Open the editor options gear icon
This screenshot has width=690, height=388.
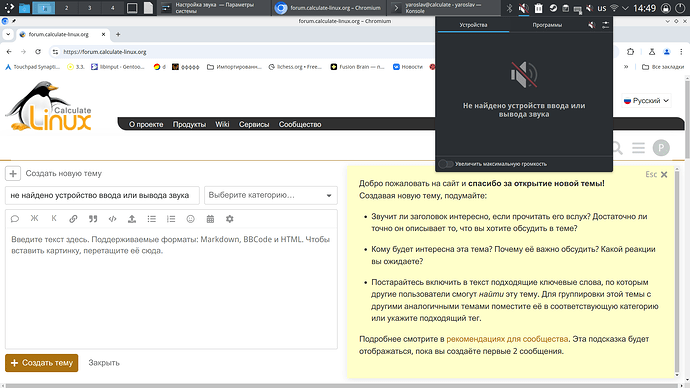coord(229,219)
